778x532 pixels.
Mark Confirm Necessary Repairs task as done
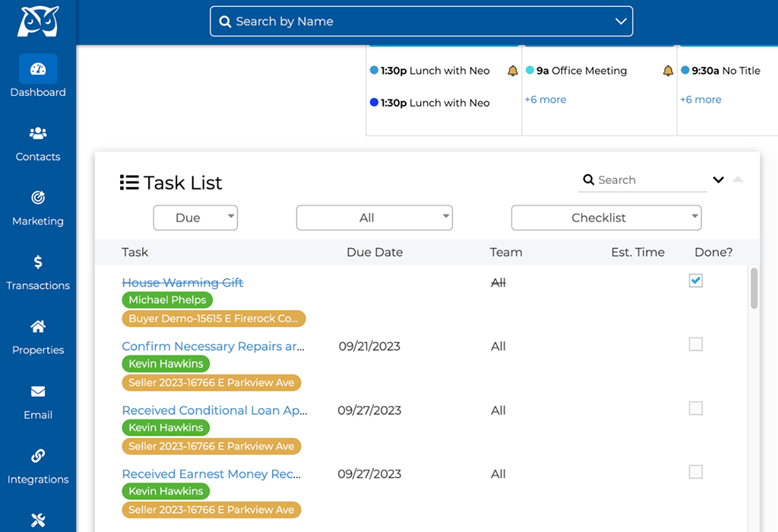695,345
